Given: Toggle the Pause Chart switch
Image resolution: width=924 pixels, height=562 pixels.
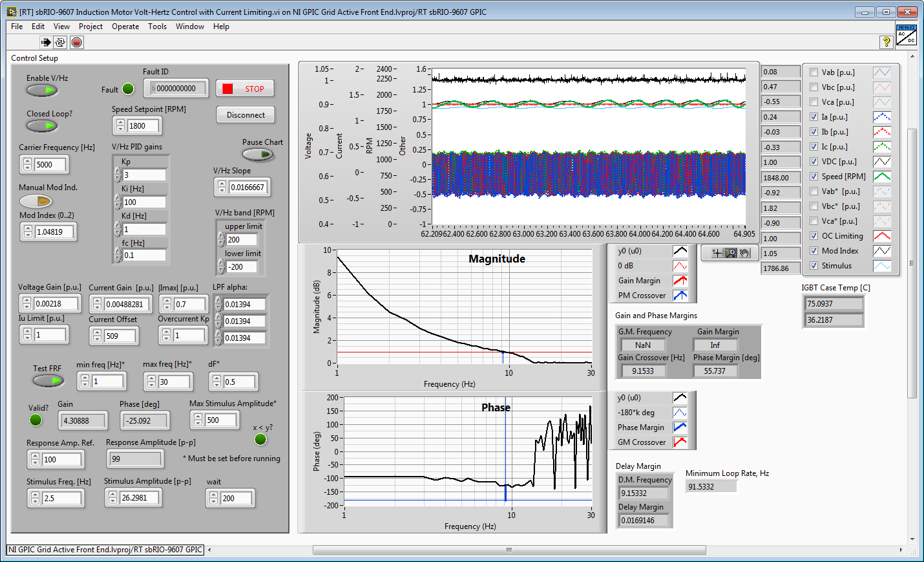Looking at the screenshot, I should pos(258,155).
